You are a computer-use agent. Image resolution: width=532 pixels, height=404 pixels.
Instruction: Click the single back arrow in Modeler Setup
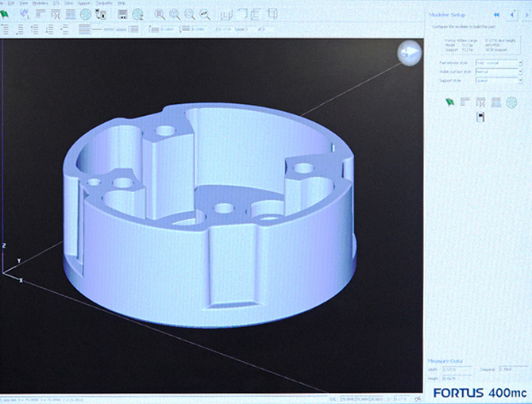(x=512, y=14)
